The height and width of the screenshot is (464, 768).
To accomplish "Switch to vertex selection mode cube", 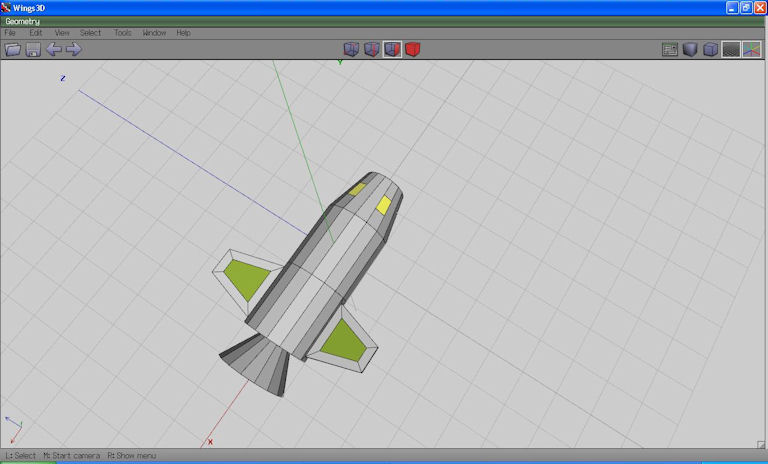I will 351,49.
